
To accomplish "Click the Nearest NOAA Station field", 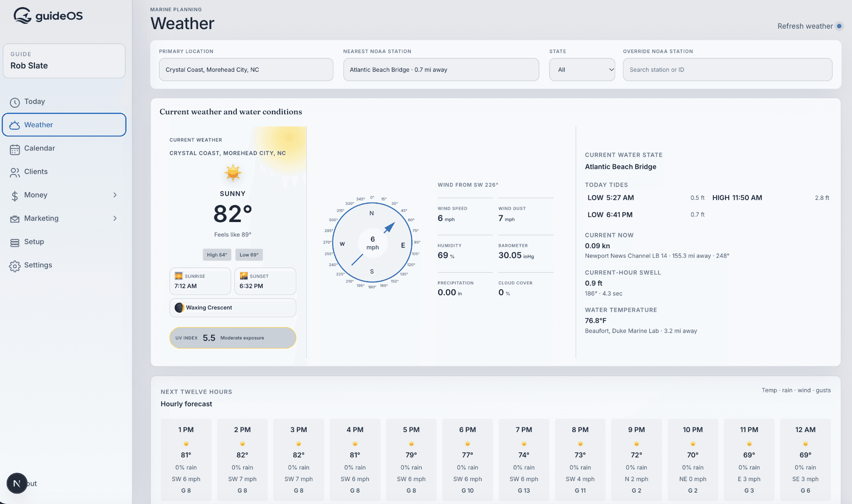I will click(441, 69).
